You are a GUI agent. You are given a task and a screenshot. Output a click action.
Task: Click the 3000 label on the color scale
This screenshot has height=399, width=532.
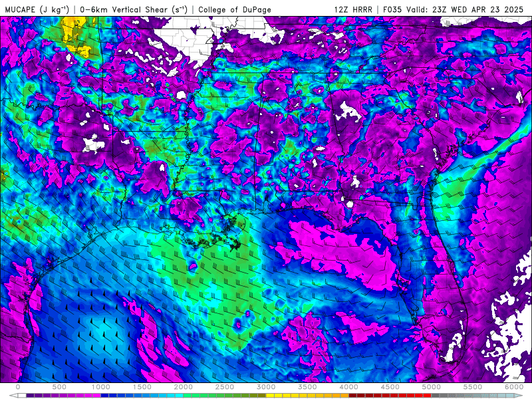point(266,387)
